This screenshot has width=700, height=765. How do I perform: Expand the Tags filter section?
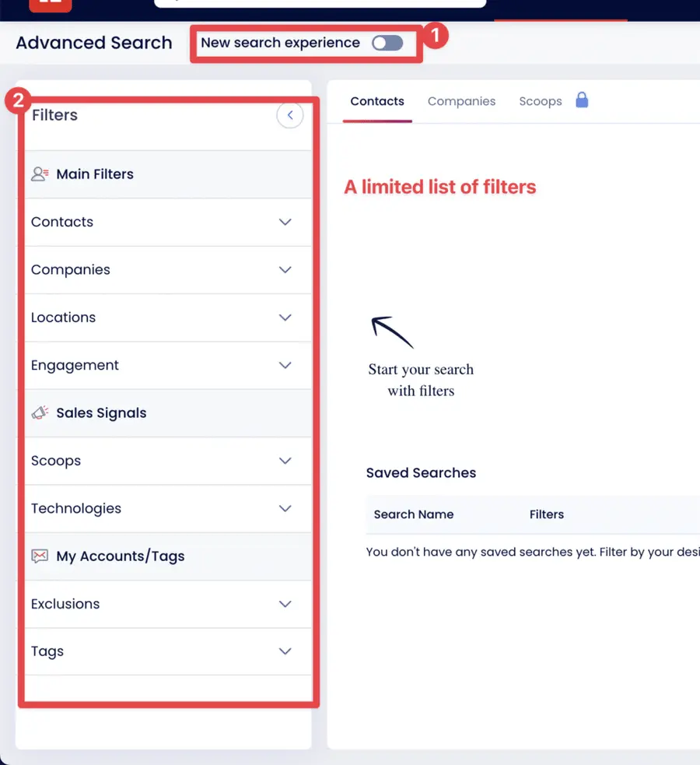(285, 651)
